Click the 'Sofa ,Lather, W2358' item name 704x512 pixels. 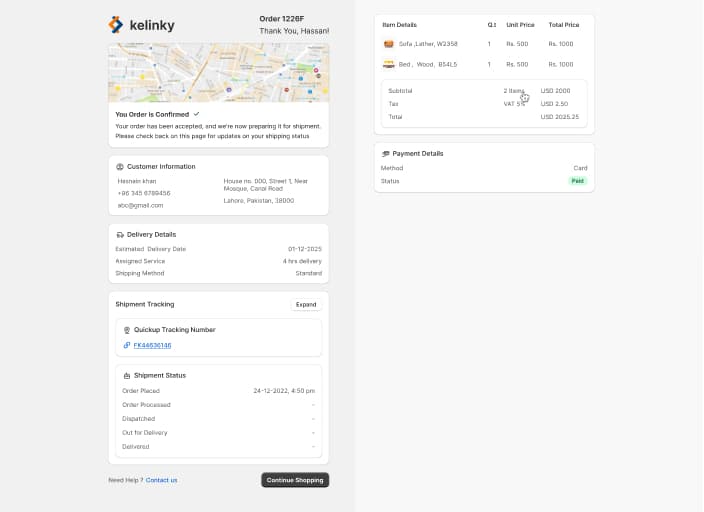click(428, 44)
